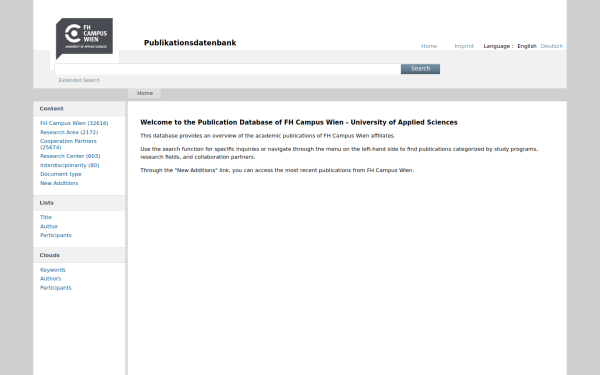The width and height of the screenshot is (600, 375).
Task: Open Research Area (2172) category
Action: point(69,132)
